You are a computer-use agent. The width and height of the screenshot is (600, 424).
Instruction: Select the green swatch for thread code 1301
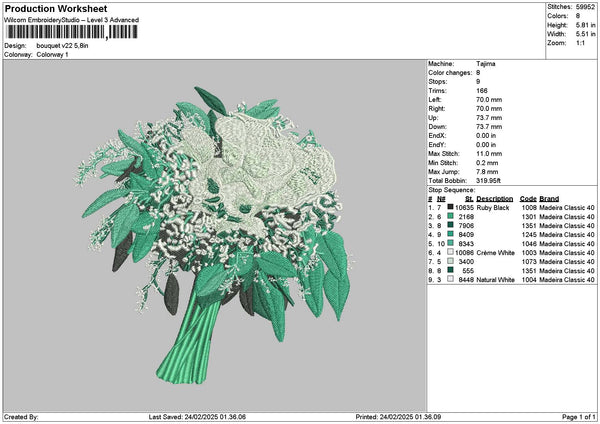452,216
